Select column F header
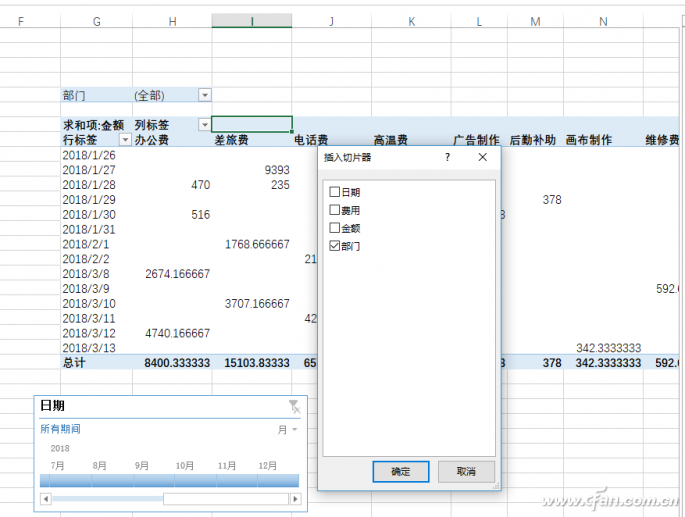685x517 pixels. click(21, 21)
